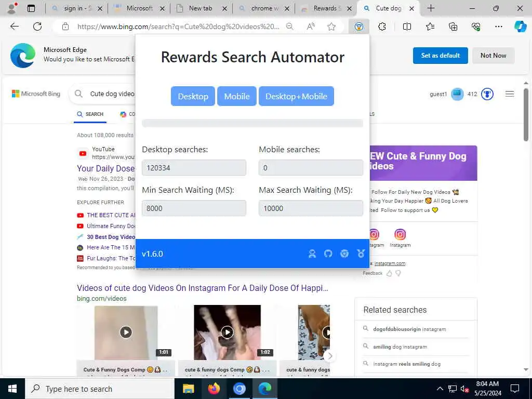This screenshot has height=399, width=532.
Task: Open related search dogofdubiousorigin instagram
Action: click(409, 329)
